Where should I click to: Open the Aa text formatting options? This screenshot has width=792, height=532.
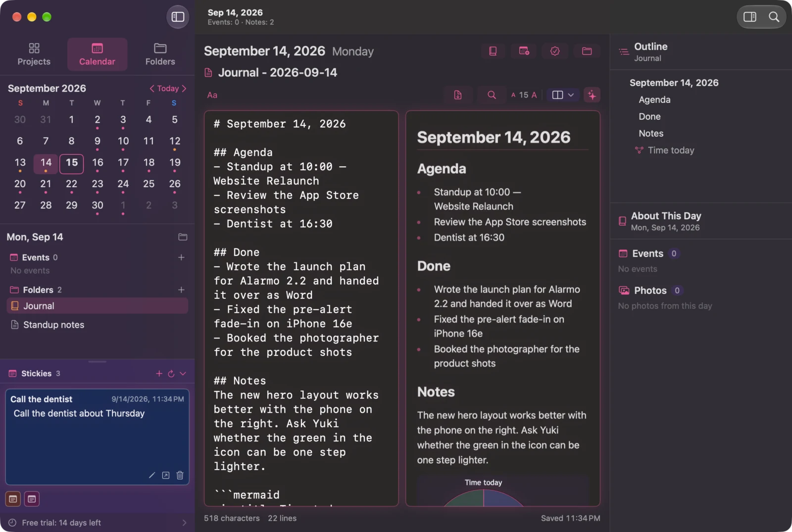point(212,95)
